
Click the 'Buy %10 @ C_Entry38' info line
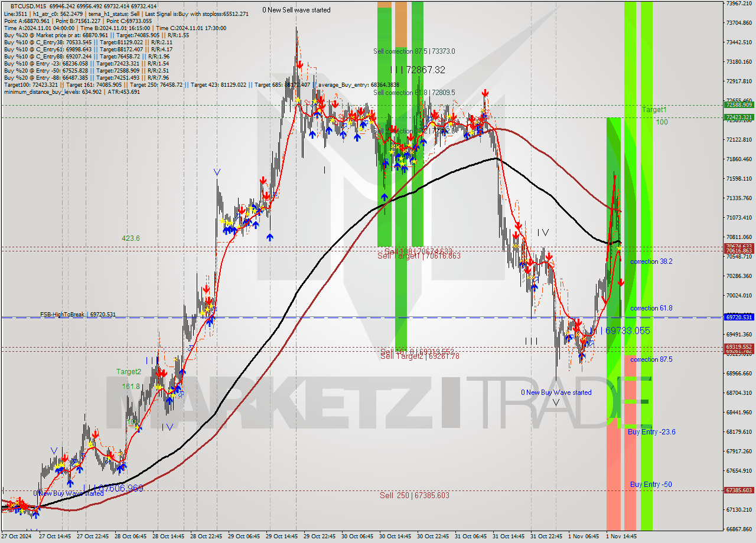[x=88, y=42]
